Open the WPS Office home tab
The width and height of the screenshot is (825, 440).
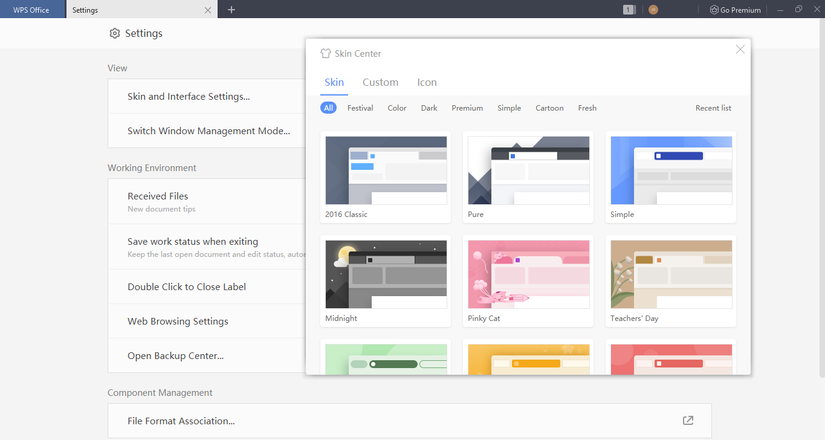pyautogui.click(x=32, y=9)
